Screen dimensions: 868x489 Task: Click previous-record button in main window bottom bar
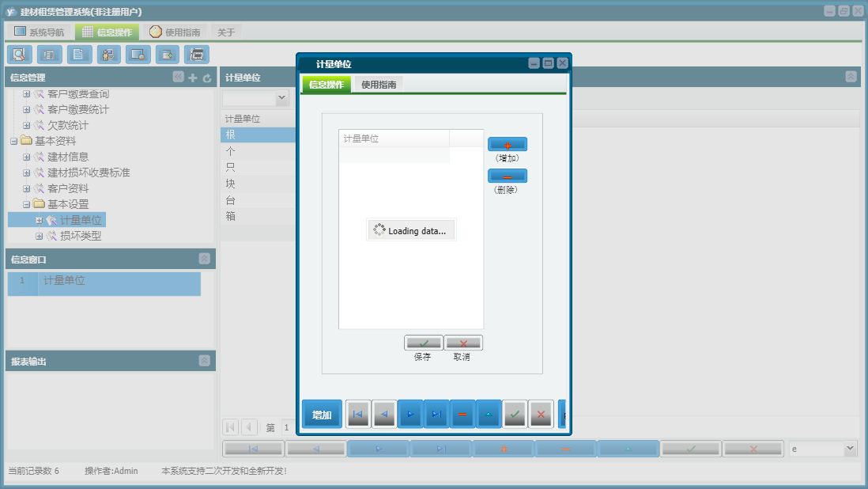pos(316,449)
